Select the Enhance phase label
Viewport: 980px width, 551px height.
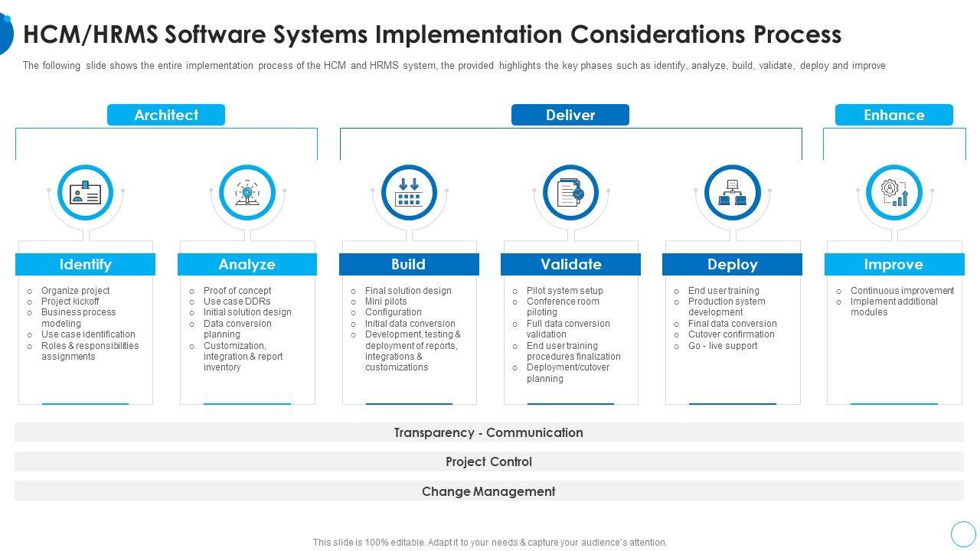pos(893,115)
